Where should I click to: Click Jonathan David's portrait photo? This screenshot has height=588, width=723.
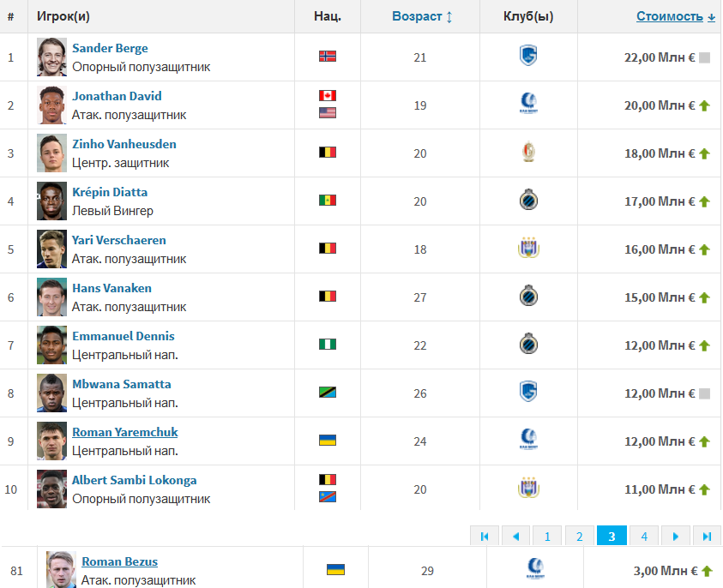click(x=51, y=105)
